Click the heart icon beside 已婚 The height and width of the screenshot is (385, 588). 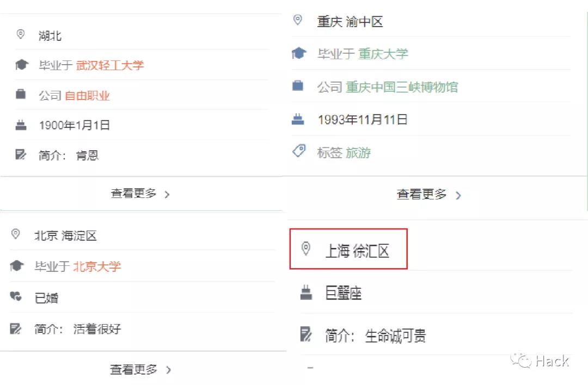click(x=16, y=297)
